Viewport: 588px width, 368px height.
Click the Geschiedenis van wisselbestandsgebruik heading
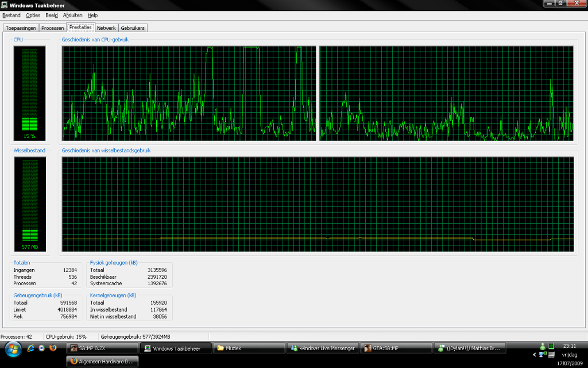click(x=106, y=151)
